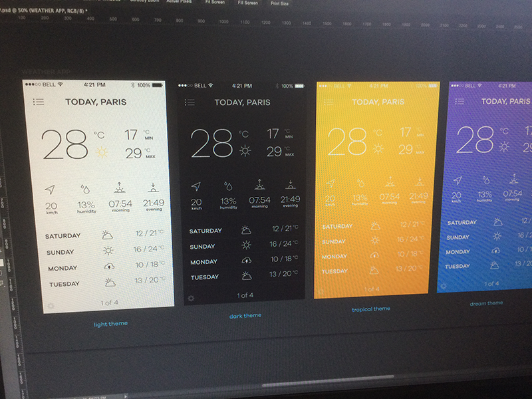This screenshot has width=532, height=399.
Task: Click the Fit Screen toolbar button
Action: coord(213,3)
